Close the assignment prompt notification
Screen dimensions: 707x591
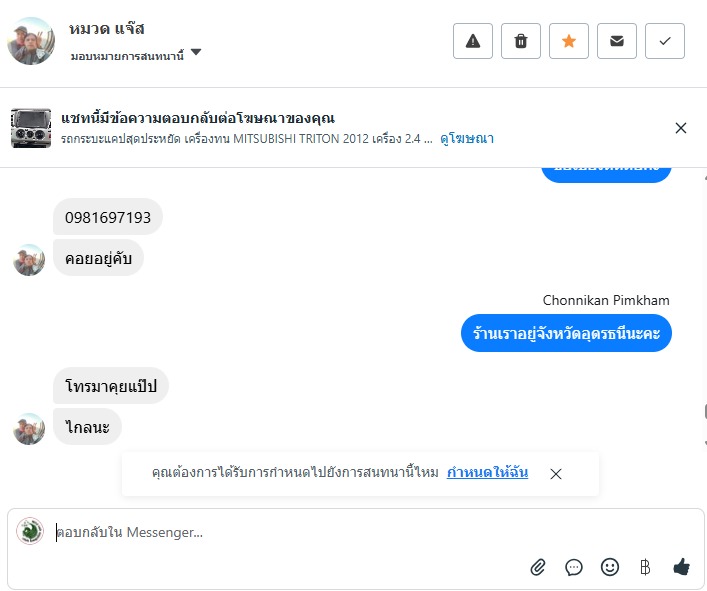[x=556, y=474]
